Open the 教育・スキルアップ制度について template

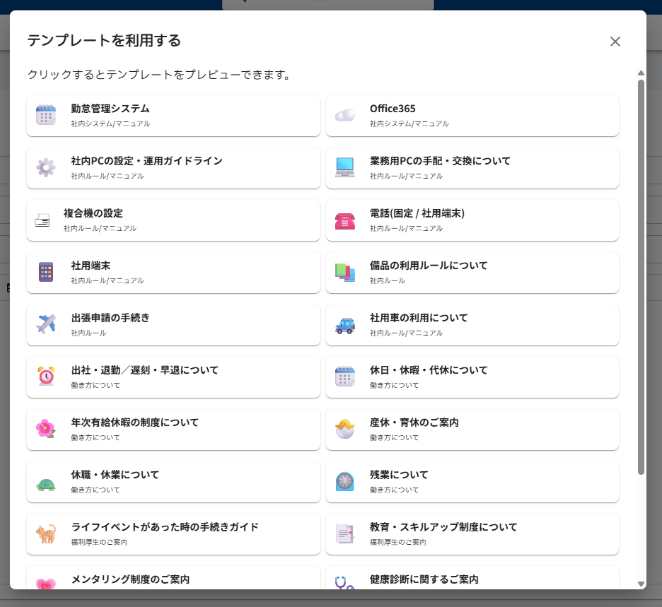(472, 533)
